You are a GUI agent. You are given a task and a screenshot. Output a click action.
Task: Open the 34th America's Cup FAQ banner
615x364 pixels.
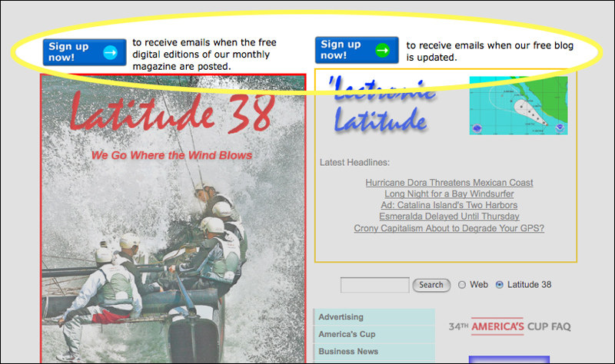pyautogui.click(x=510, y=326)
